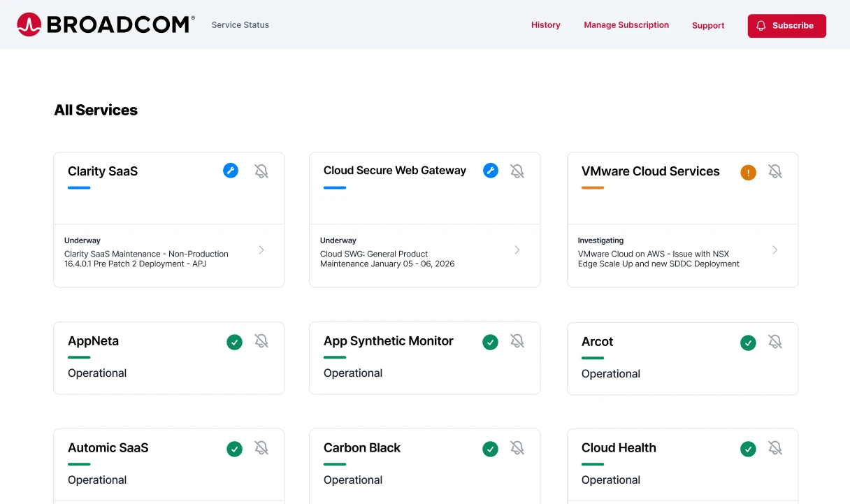
Task: Click the green status icon on Cloud Health
Action: coord(748,449)
